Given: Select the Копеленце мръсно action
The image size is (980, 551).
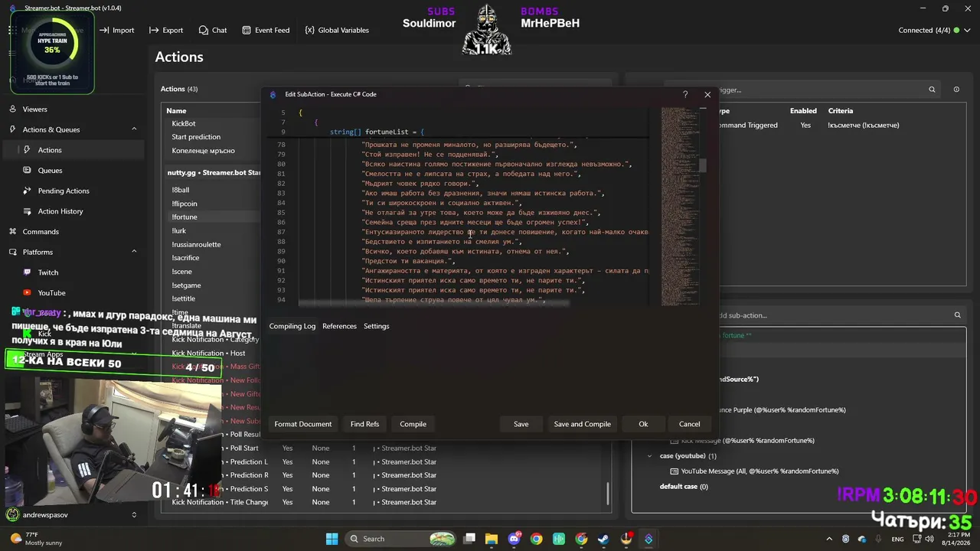Looking at the screenshot, I should (203, 151).
